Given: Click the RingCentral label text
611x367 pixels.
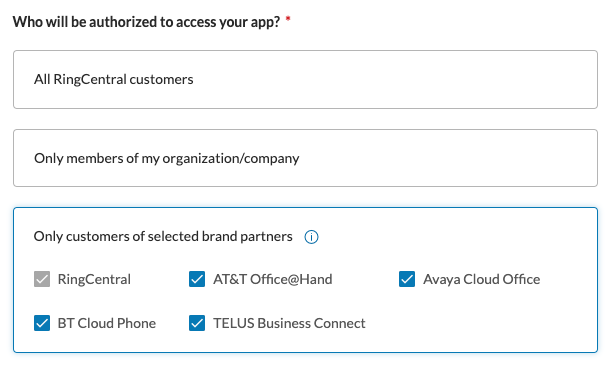Looking at the screenshot, I should click(x=94, y=279).
